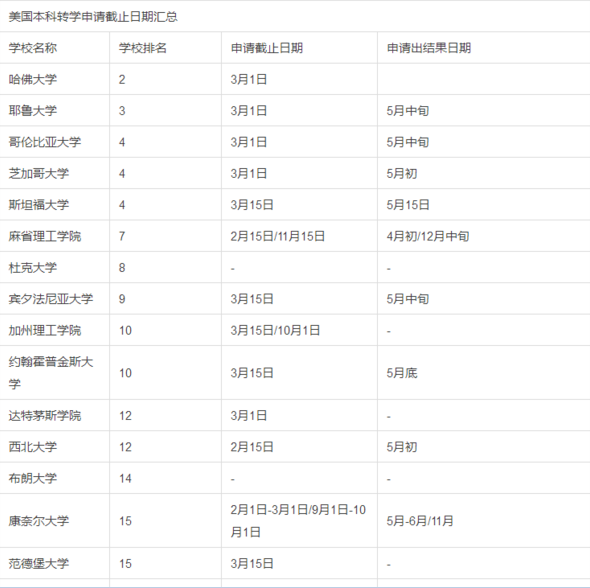Select the 达特茅斯学院 cell
The width and height of the screenshot is (590, 588).
[45, 416]
